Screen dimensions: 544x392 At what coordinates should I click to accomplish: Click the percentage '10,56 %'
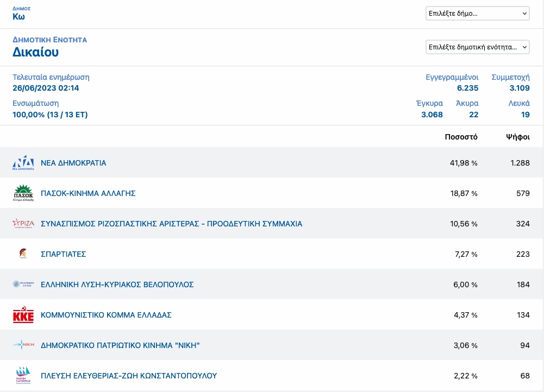[464, 224]
